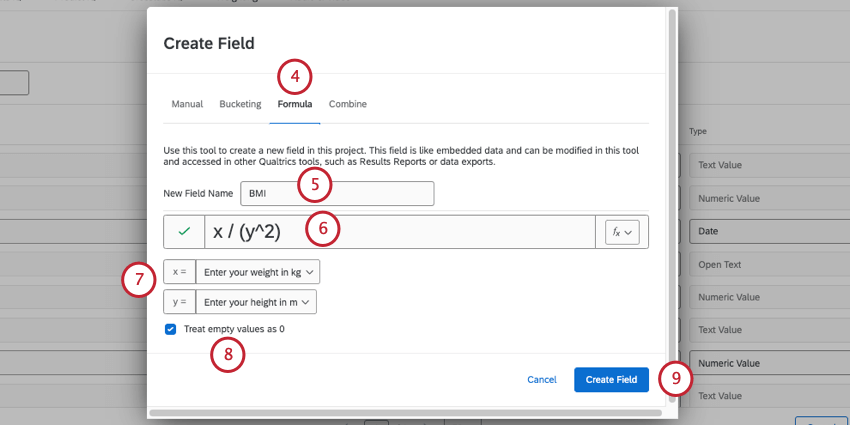This screenshot has width=850, height=425.
Task: Switch to the Bucketing tab
Action: point(240,104)
